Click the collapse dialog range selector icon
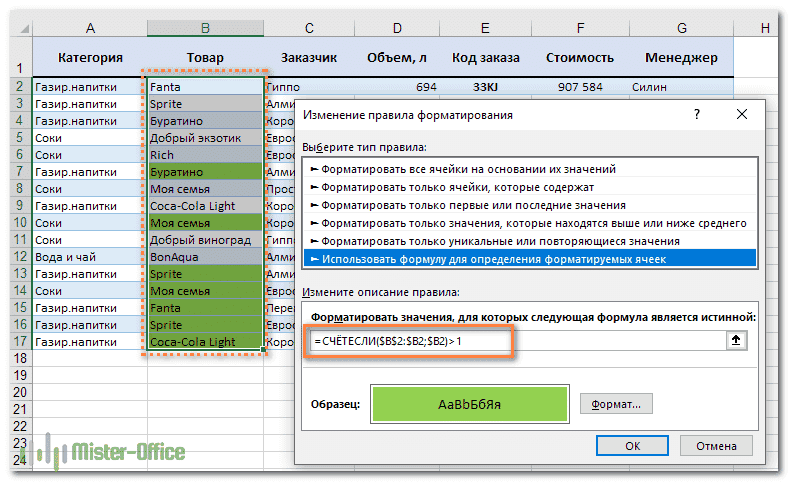Viewport: 789px width, 482px height. (x=736, y=340)
